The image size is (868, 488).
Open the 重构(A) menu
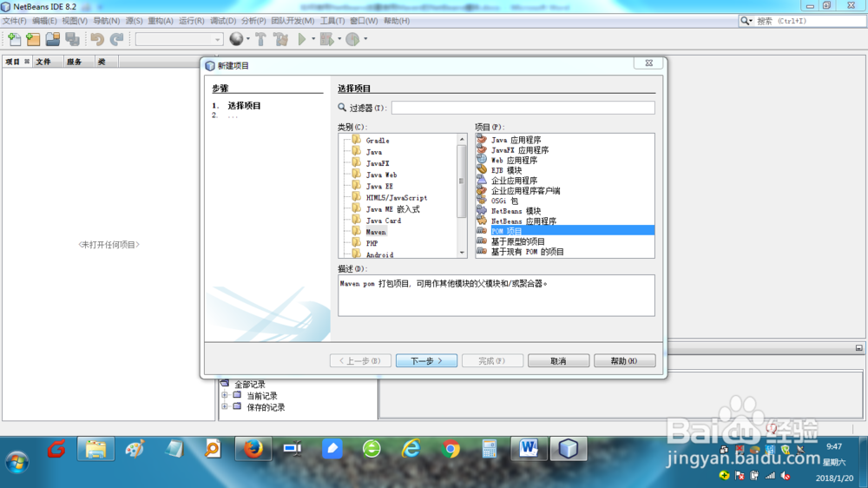pyautogui.click(x=160, y=21)
